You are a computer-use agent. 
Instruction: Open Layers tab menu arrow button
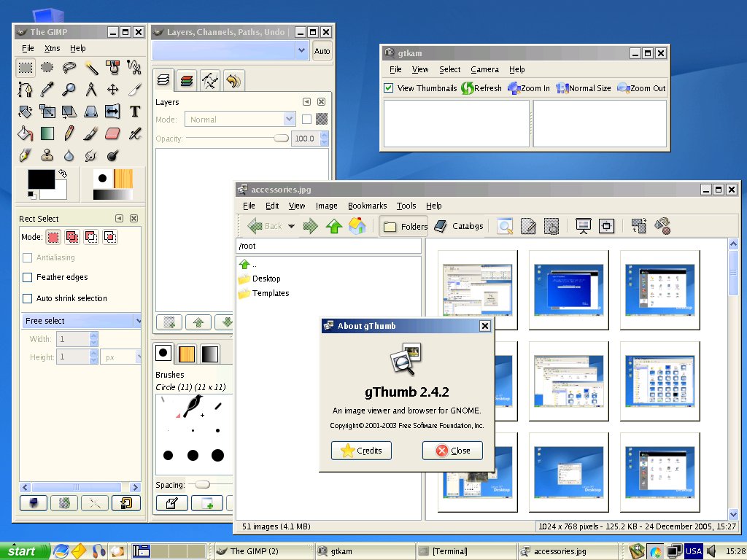(x=306, y=102)
